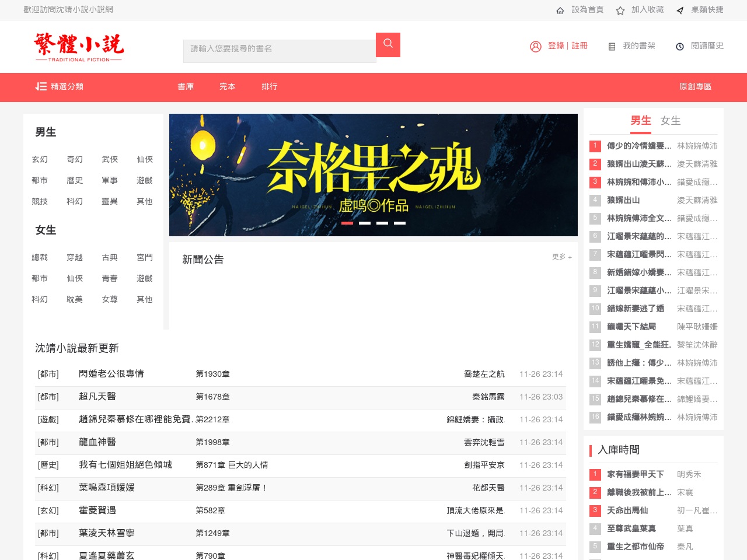
Task: Click the list icon beside 精選分類
Action: pos(41,86)
